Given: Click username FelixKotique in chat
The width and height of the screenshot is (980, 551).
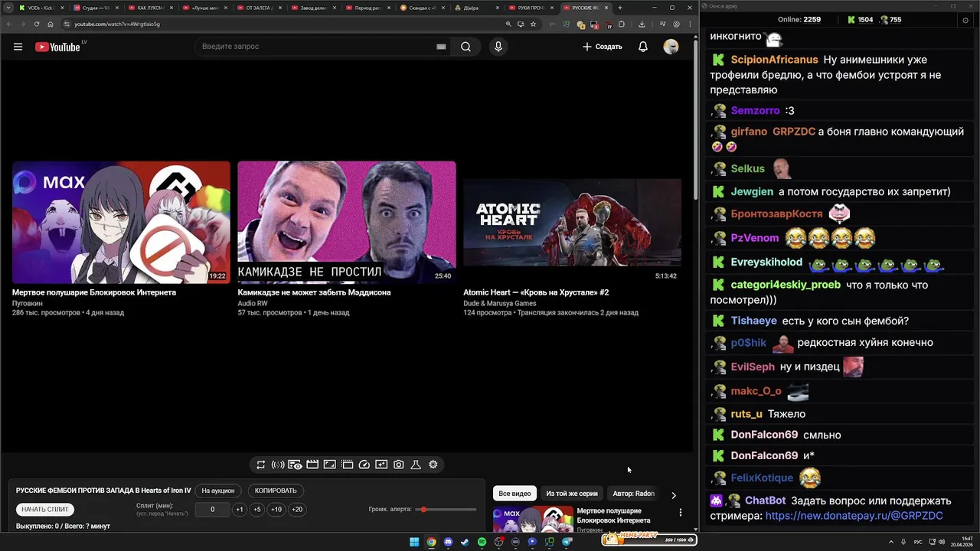Looking at the screenshot, I should tap(762, 478).
